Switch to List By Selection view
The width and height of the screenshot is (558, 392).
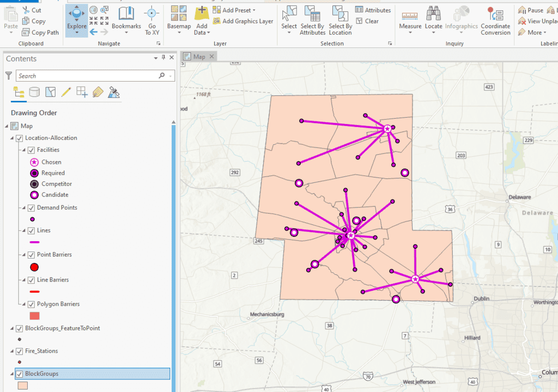pyautogui.click(x=50, y=93)
